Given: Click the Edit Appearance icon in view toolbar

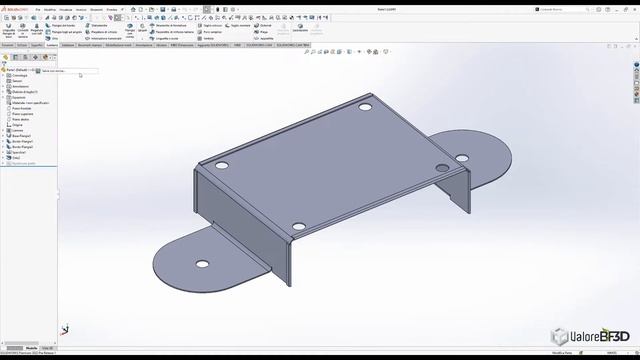Looking at the screenshot, I should coord(369,52).
